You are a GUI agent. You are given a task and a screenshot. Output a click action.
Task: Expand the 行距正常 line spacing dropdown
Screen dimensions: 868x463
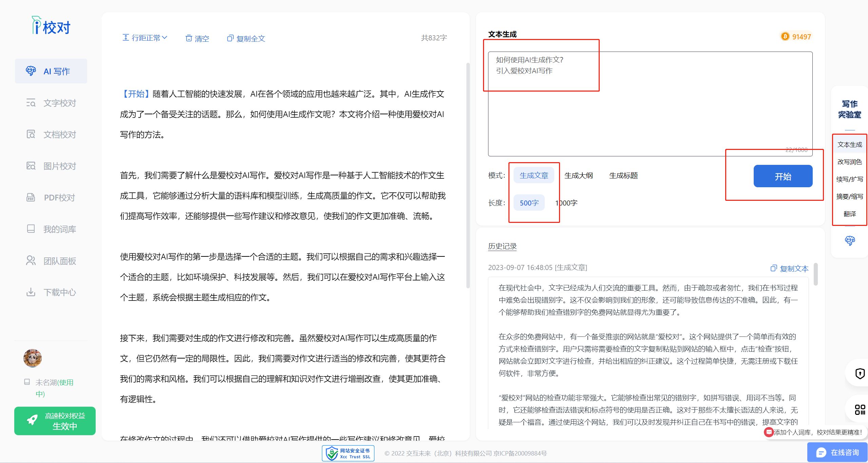point(145,38)
